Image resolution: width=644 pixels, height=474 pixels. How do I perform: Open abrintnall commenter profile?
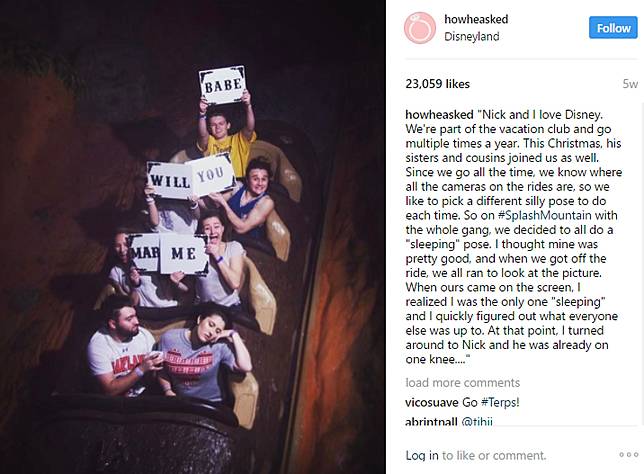tap(431, 422)
